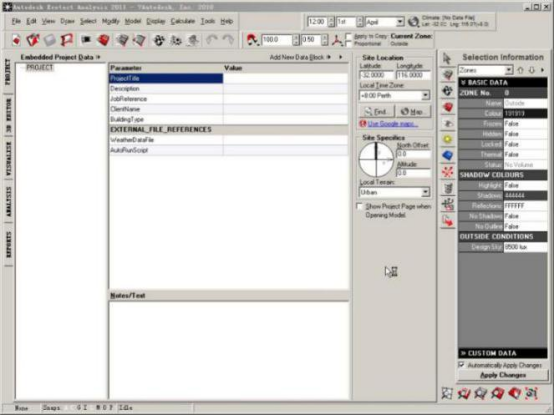
Task: Open the Tools menu
Action: pos(208,21)
